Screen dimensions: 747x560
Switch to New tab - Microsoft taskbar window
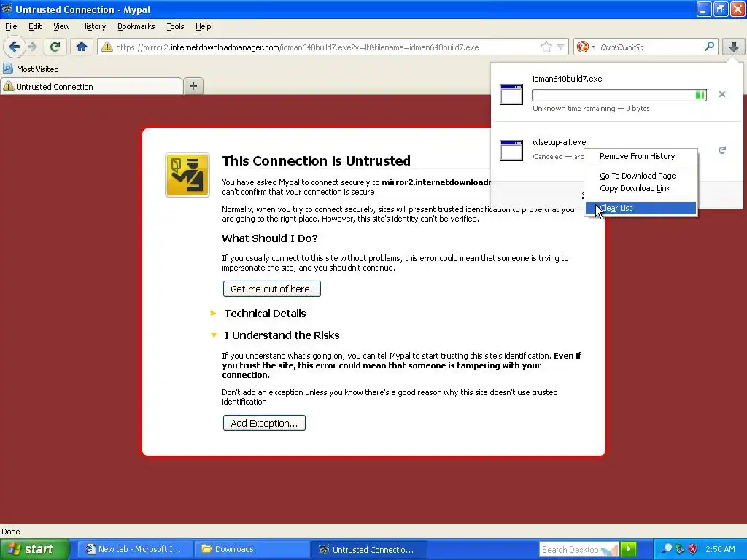(135, 549)
